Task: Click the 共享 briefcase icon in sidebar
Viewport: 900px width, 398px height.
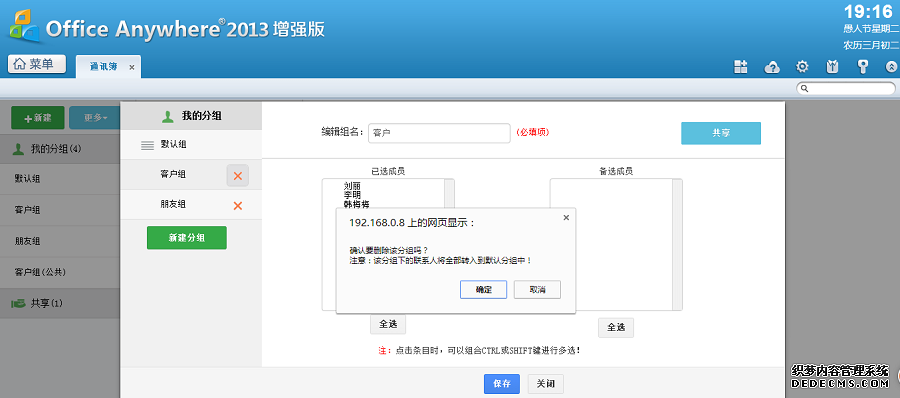Action: pos(18,303)
